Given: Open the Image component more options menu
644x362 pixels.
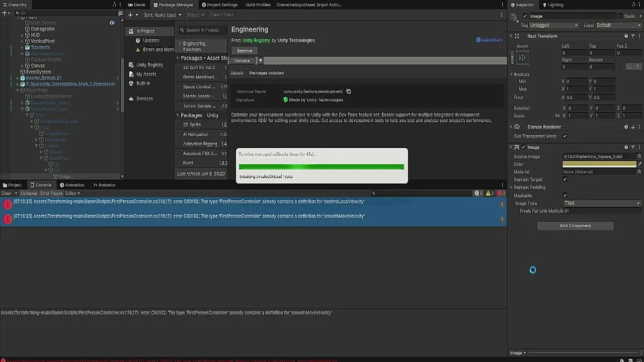Looking at the screenshot, I should point(639,147).
